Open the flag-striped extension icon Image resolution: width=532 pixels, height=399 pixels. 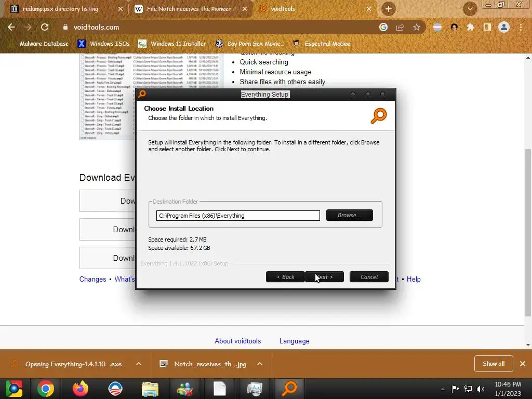click(437, 27)
